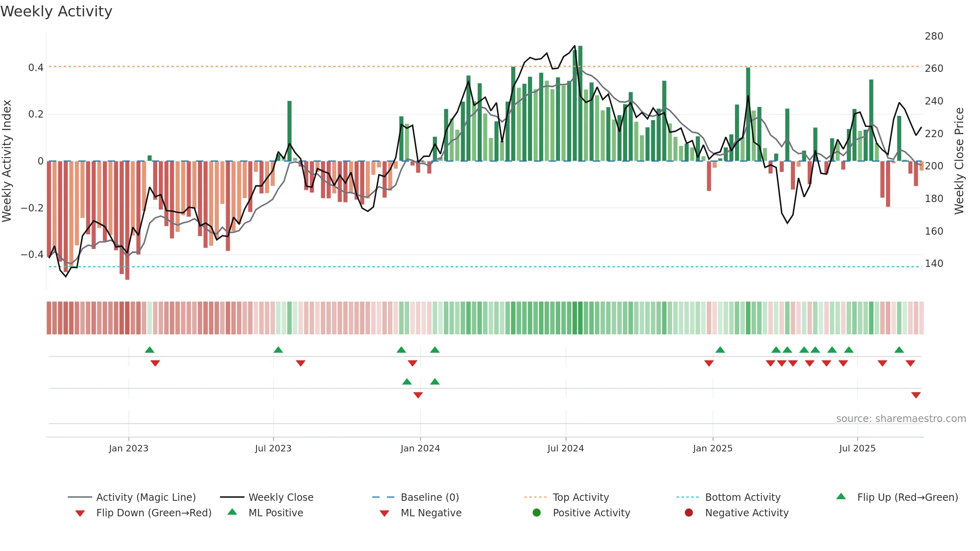Click the 0.4 tick on the left axis
Screen dimensions: 980x551
36,67
